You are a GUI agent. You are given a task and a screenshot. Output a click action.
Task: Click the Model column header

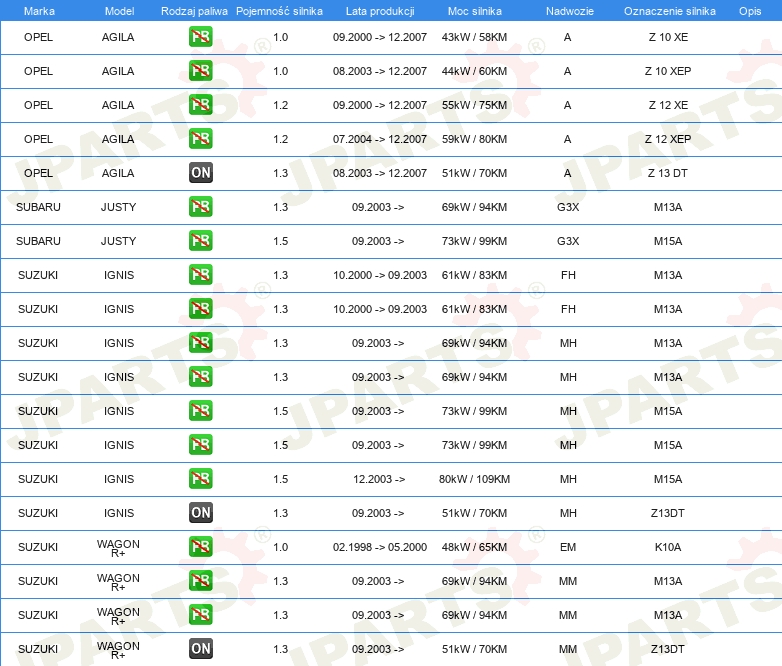[x=119, y=11]
